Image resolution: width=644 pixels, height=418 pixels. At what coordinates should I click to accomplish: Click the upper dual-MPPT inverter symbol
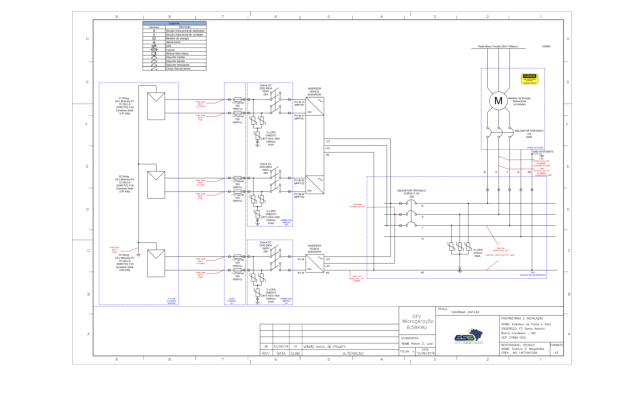point(315,145)
